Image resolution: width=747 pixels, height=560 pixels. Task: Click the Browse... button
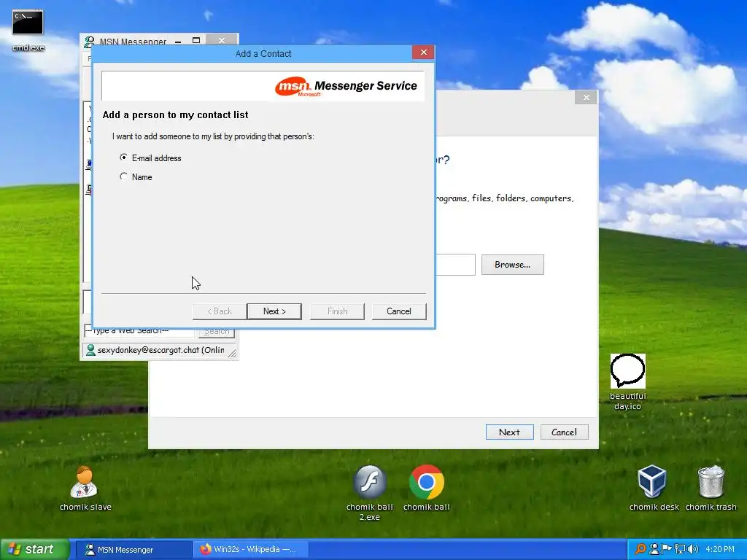click(512, 265)
